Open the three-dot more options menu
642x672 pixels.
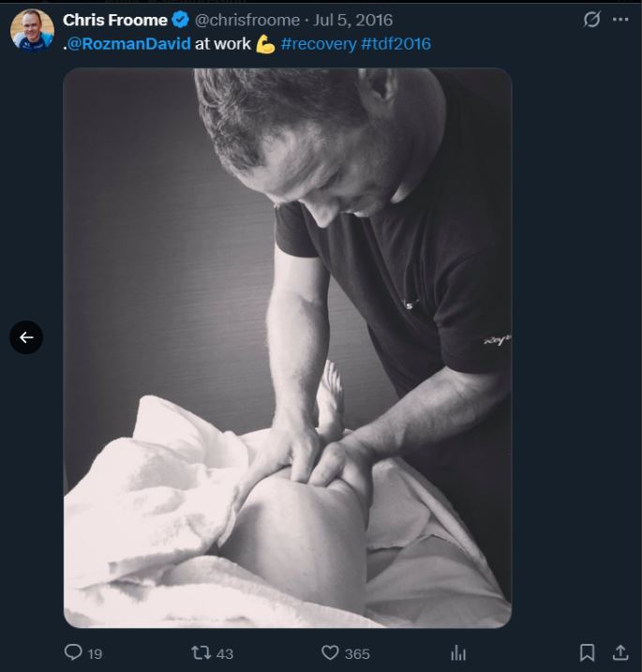(x=620, y=20)
